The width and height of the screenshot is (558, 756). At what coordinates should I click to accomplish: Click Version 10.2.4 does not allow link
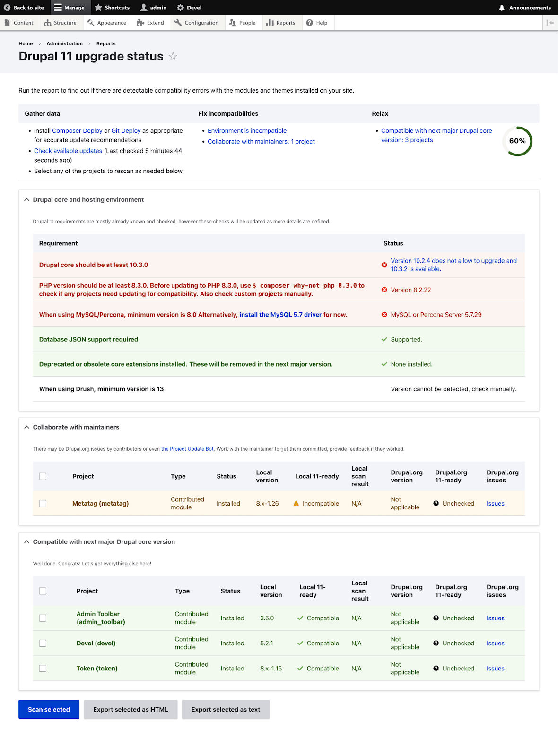click(454, 265)
